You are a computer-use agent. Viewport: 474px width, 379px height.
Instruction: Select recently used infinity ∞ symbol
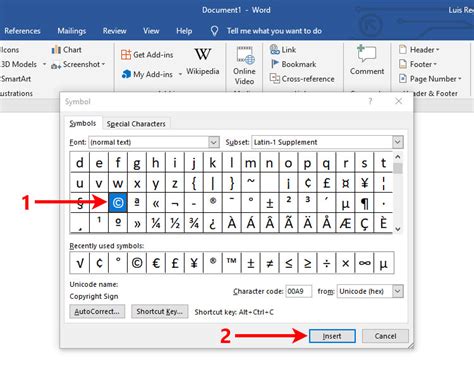click(x=364, y=263)
